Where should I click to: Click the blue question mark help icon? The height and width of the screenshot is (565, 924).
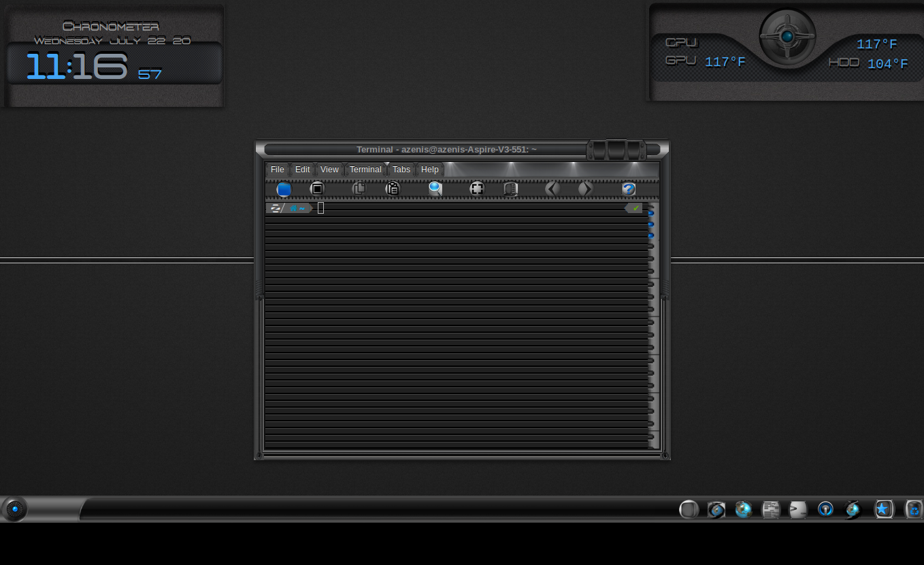click(629, 189)
